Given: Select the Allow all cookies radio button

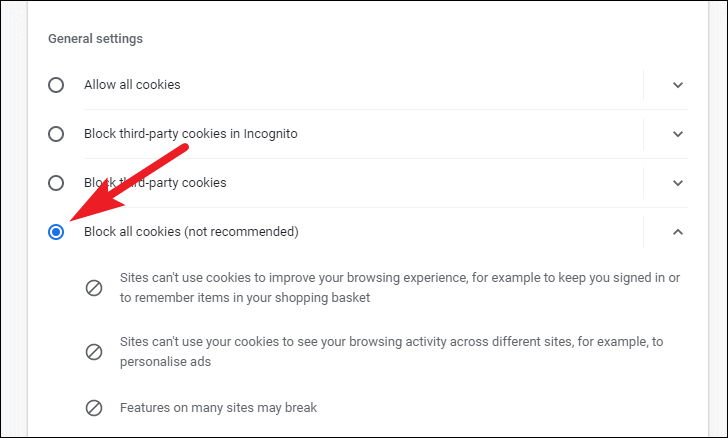Looking at the screenshot, I should coord(56,85).
